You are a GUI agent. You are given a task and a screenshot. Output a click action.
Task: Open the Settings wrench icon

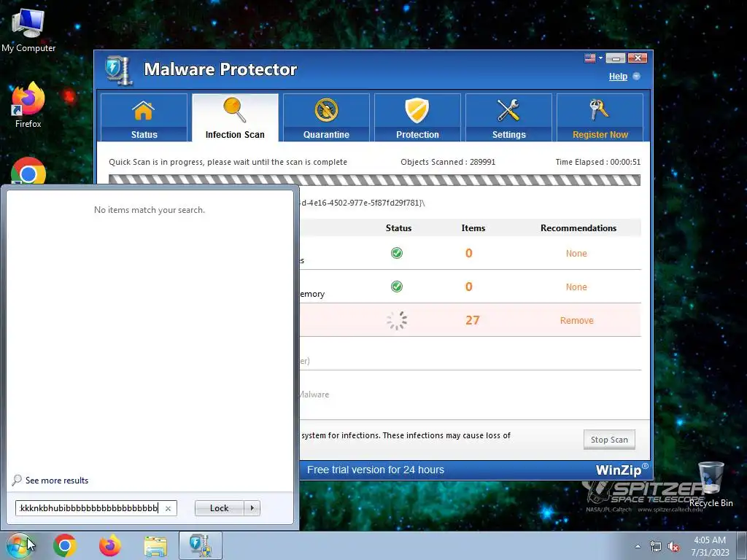tap(508, 110)
